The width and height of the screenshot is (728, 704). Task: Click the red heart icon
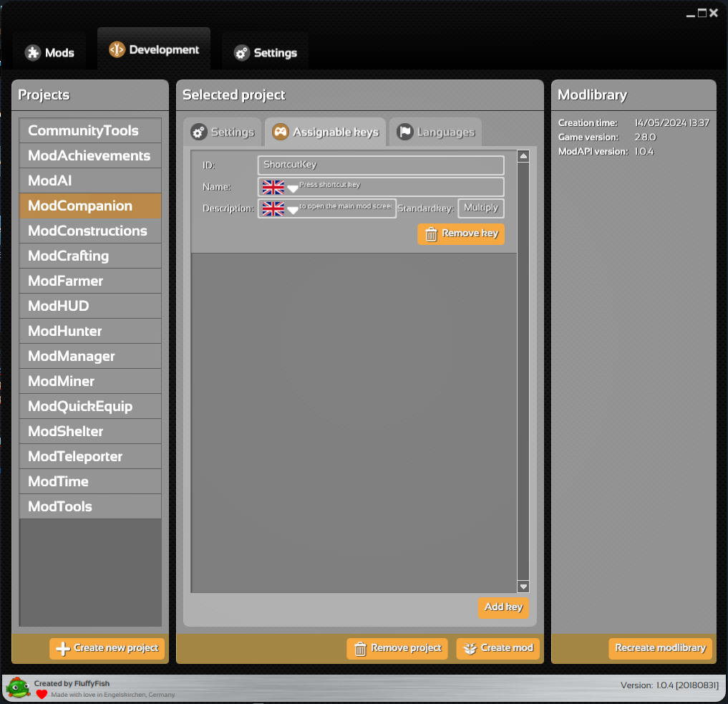point(42,695)
